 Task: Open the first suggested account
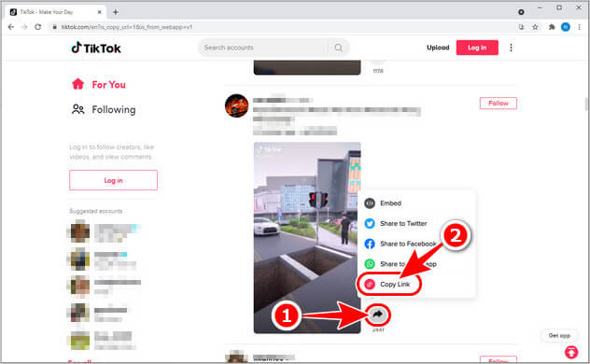click(105, 231)
